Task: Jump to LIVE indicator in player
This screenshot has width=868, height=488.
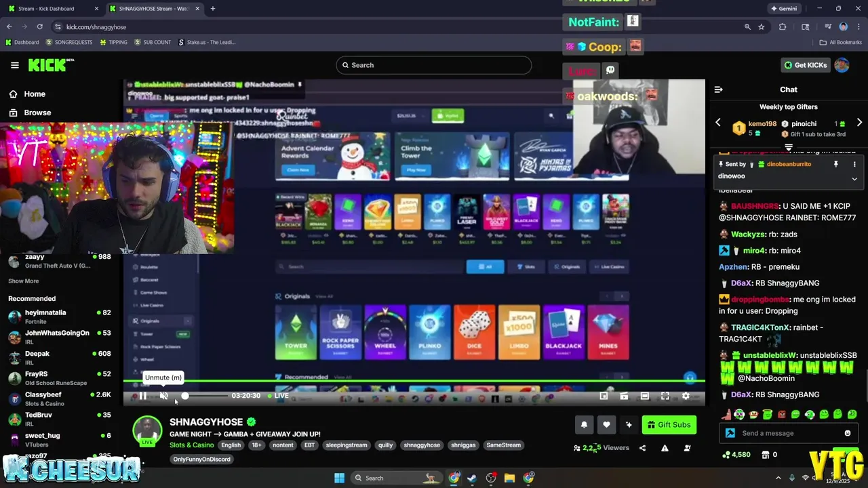Action: tap(278, 396)
